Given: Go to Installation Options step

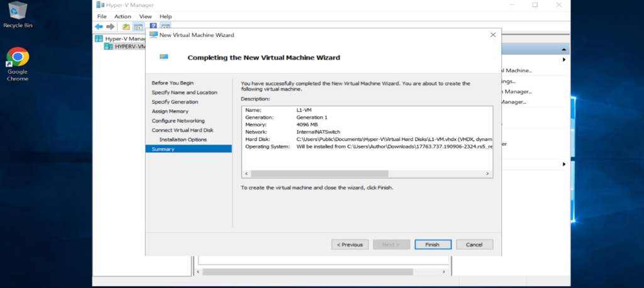Looking at the screenshot, I should (183, 140).
